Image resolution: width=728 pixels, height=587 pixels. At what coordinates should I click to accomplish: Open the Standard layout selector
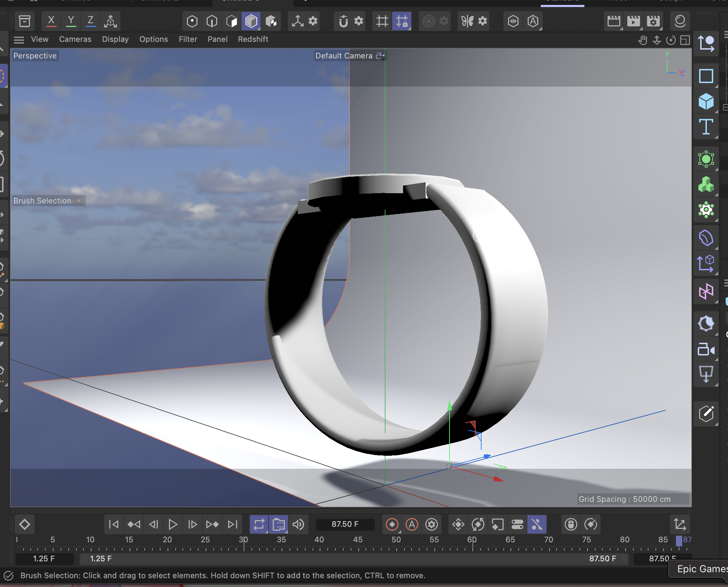[562, 2]
